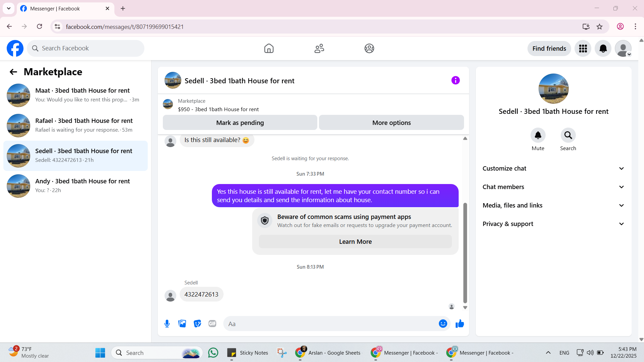Viewport: 644px width, 362px height.
Task: Open the weather widget showing 73°F
Action: 29,352
